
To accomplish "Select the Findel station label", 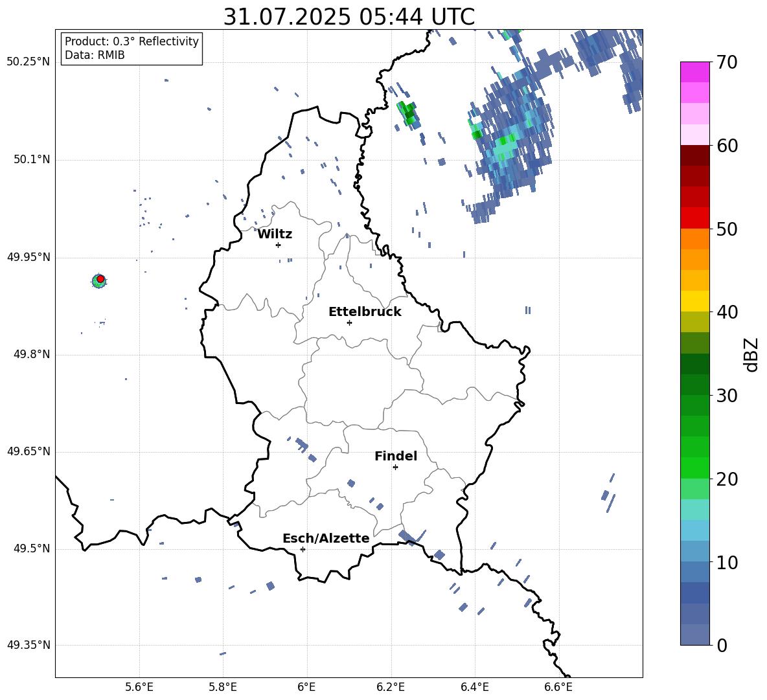I will tap(396, 456).
